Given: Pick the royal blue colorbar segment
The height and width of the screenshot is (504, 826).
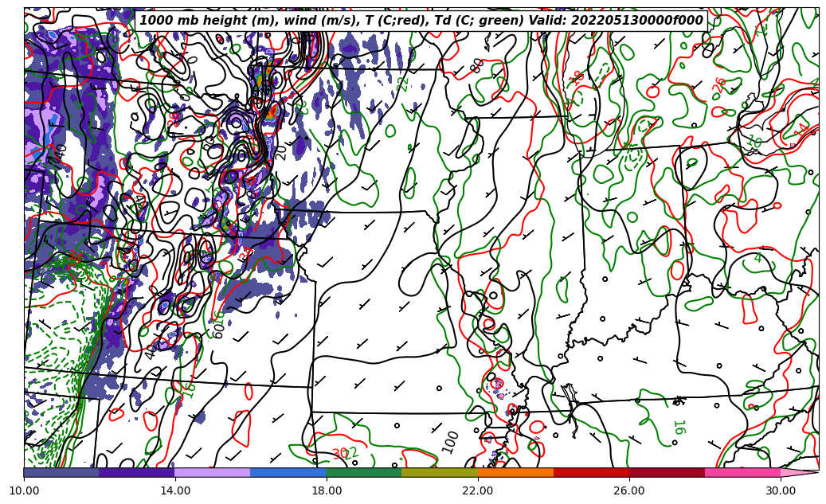Looking at the screenshot, I should 288,472.
